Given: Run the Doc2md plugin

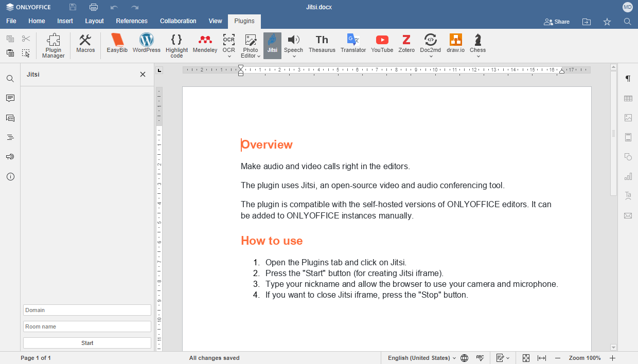Looking at the screenshot, I should (x=431, y=42).
